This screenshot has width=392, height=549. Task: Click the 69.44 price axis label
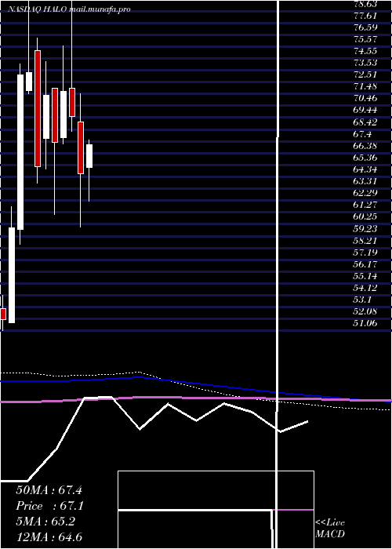(x=365, y=111)
